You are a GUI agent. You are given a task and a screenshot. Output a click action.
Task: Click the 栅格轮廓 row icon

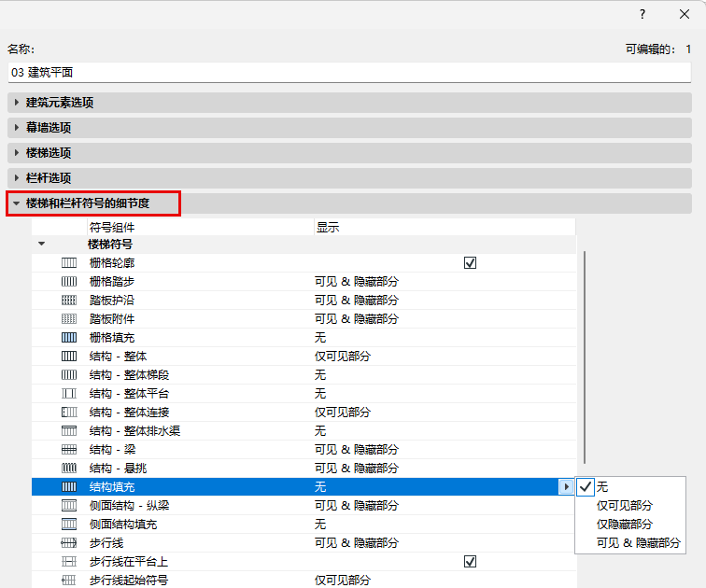[69, 262]
